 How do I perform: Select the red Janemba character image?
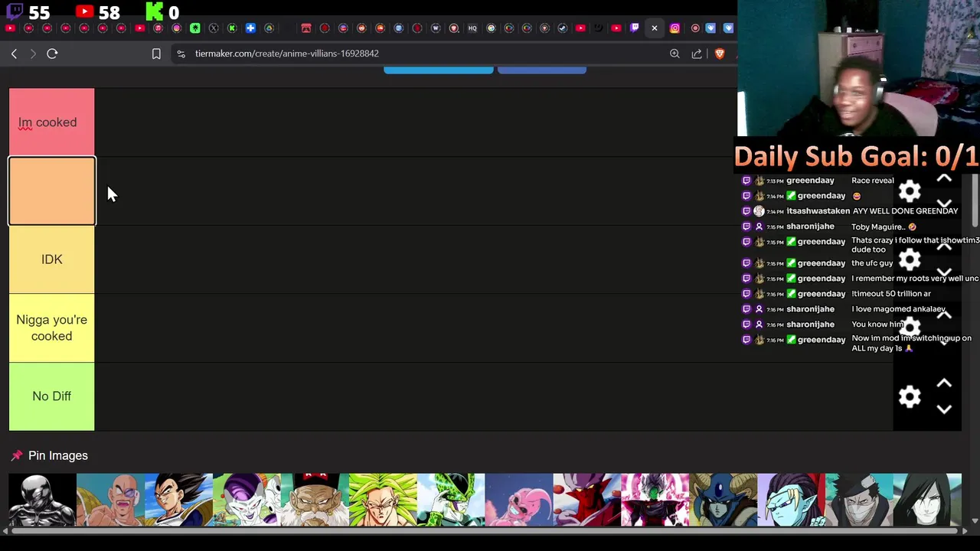coord(587,500)
